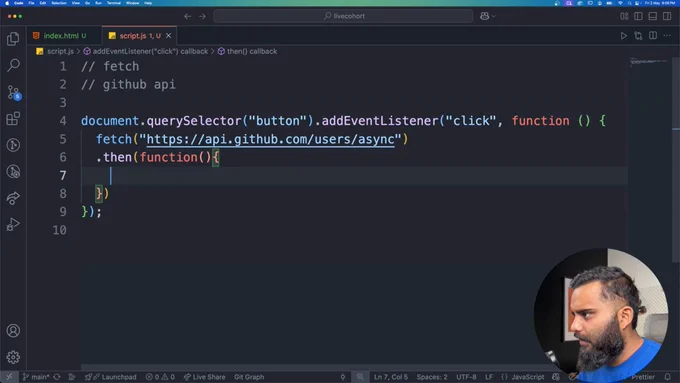Click the livecohort command center search box
This screenshot has width=680, height=383.
[x=343, y=16]
